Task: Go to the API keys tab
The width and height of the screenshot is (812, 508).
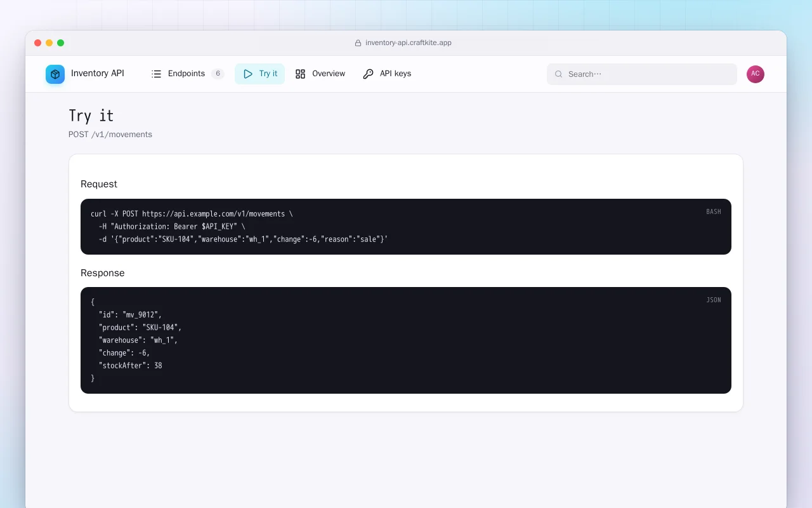Action: (x=387, y=74)
